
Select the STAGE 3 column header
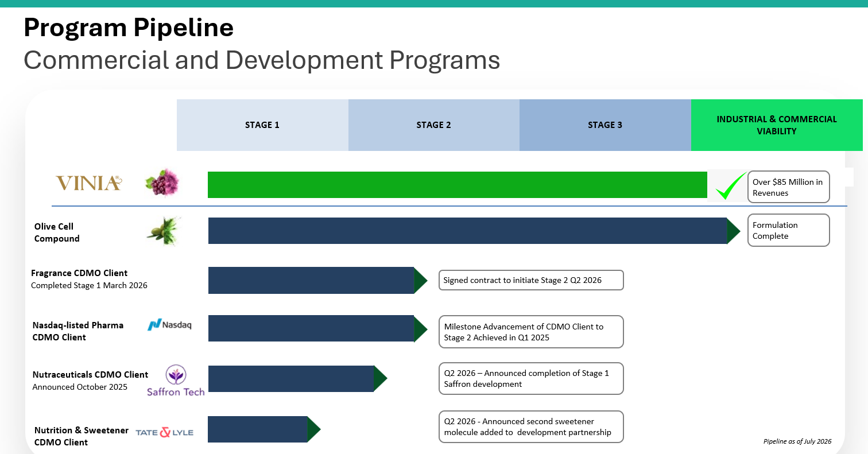click(x=605, y=125)
